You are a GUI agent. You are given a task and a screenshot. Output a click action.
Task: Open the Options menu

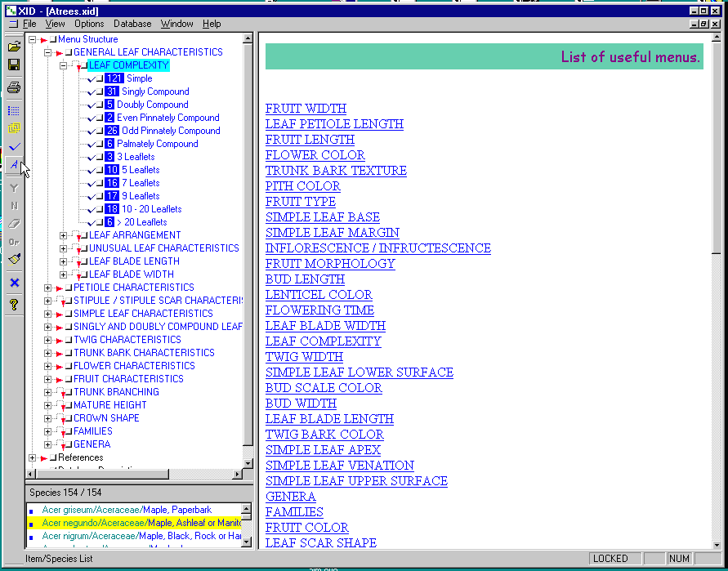click(89, 24)
